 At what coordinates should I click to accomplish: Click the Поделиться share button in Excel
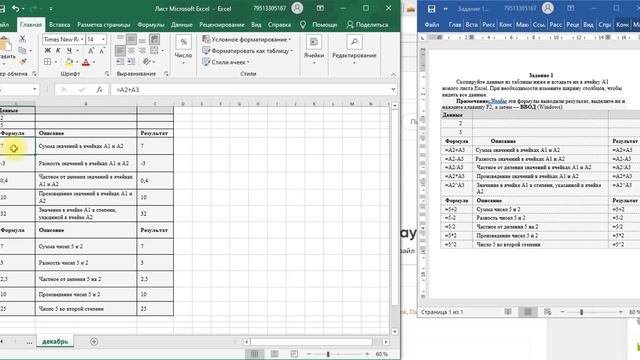[x=367, y=24]
